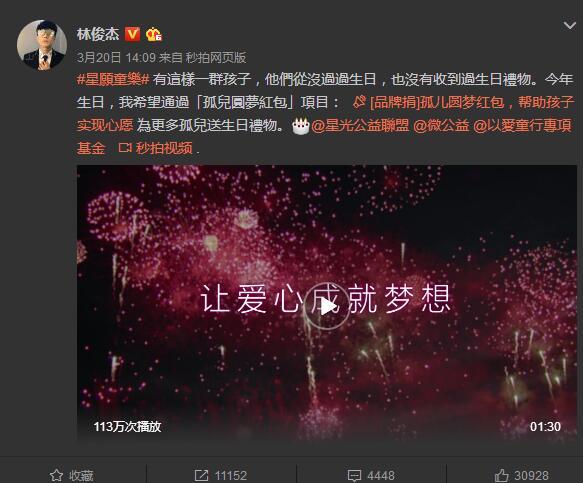Open the #星願童樂# hashtag topic
The image size is (583, 483).
click(113, 79)
